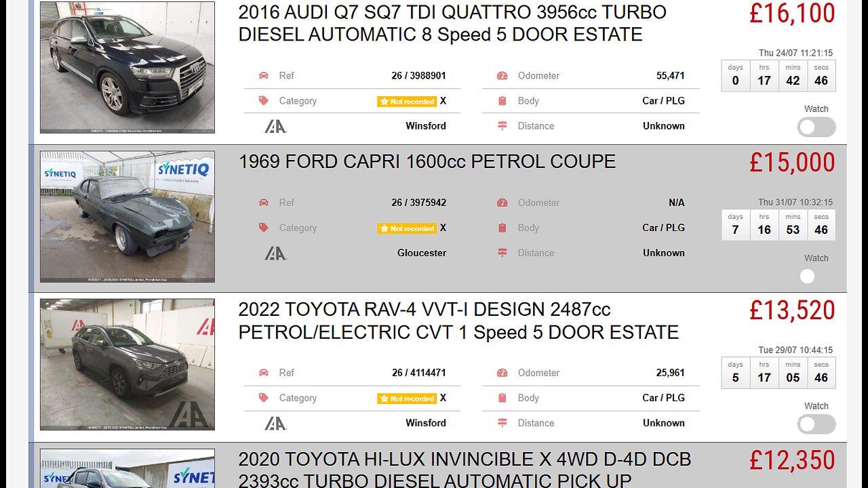The width and height of the screenshot is (868, 488).
Task: Click the Category tag icon in Toyota RAV-4 listing
Action: (x=264, y=398)
